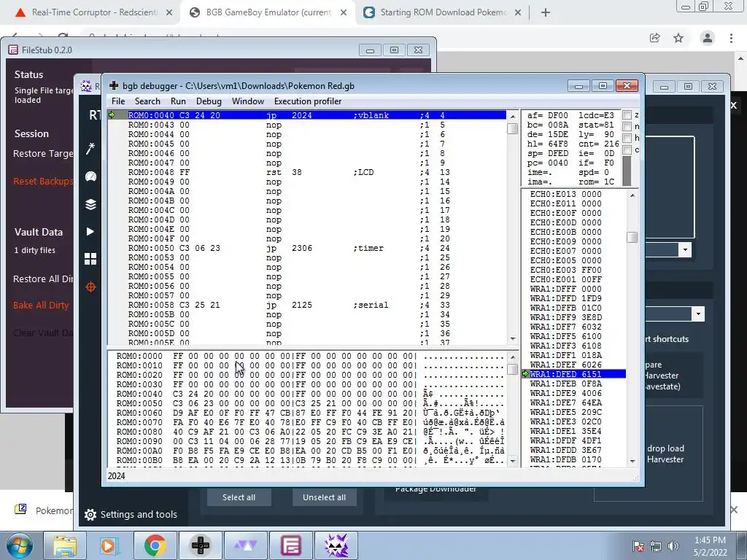
Task: Open the Windows Start menu
Action: pyautogui.click(x=19, y=545)
